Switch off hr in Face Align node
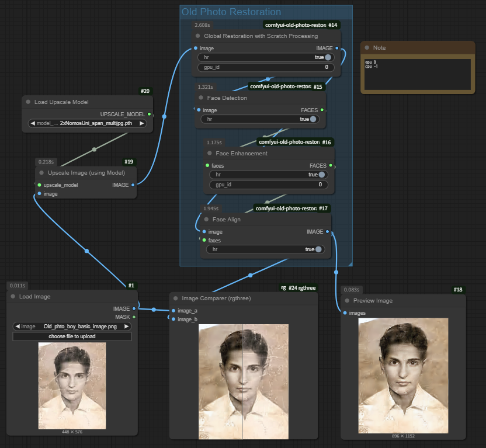Screen dimensions: 486x448 [x=318, y=249]
